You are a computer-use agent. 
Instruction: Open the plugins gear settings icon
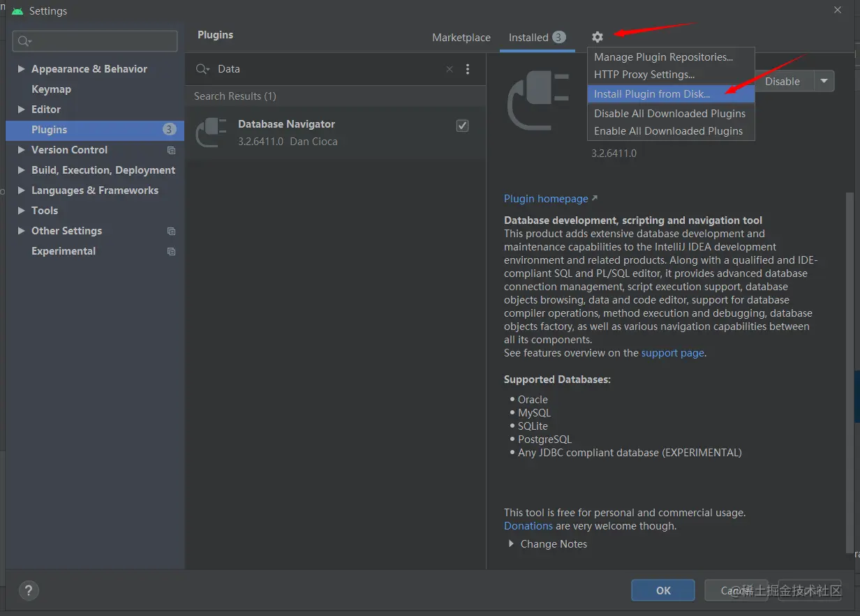coord(598,37)
